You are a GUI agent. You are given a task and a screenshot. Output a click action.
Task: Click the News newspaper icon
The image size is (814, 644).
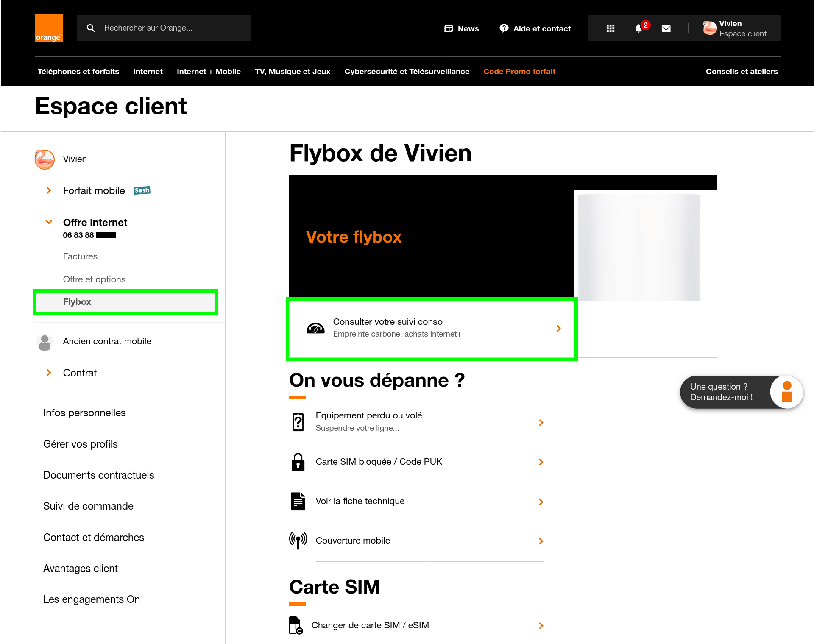448,28
